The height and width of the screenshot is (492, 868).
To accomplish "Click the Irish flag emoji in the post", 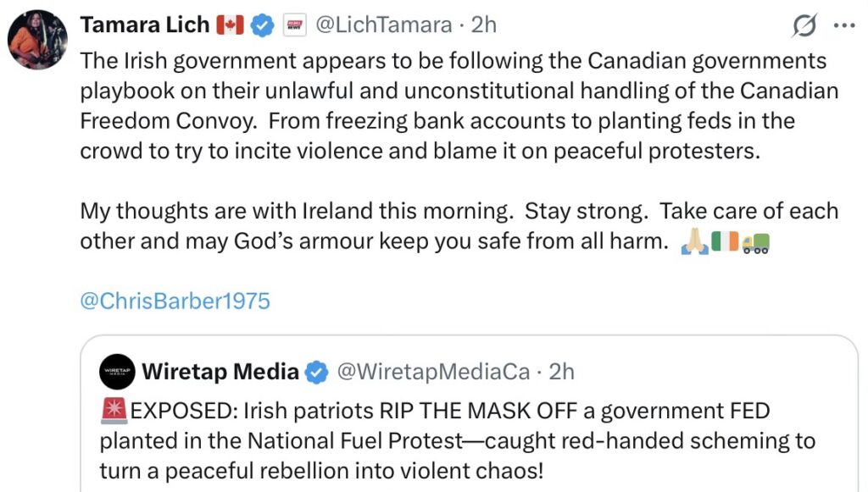I will 726,243.
